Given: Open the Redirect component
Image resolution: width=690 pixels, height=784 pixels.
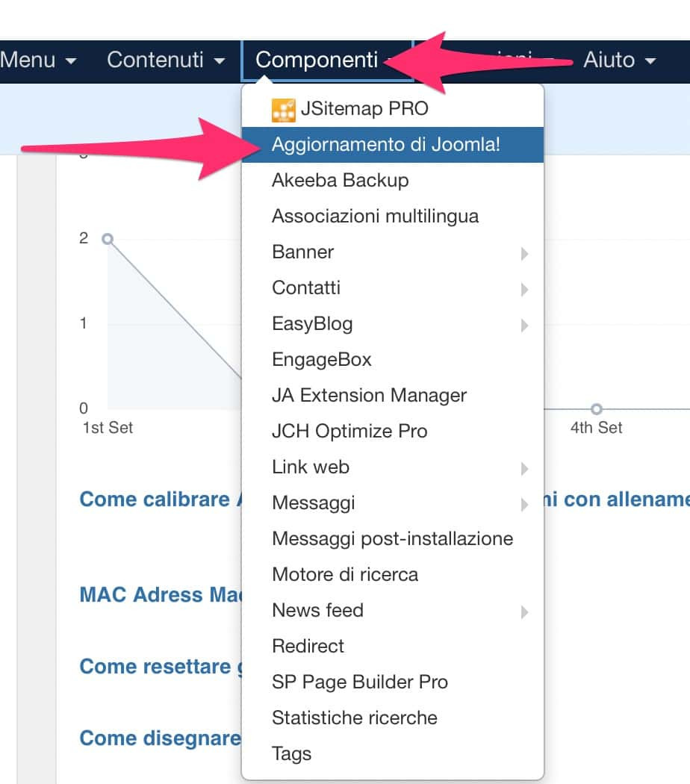Looking at the screenshot, I should pyautogui.click(x=393, y=647).
